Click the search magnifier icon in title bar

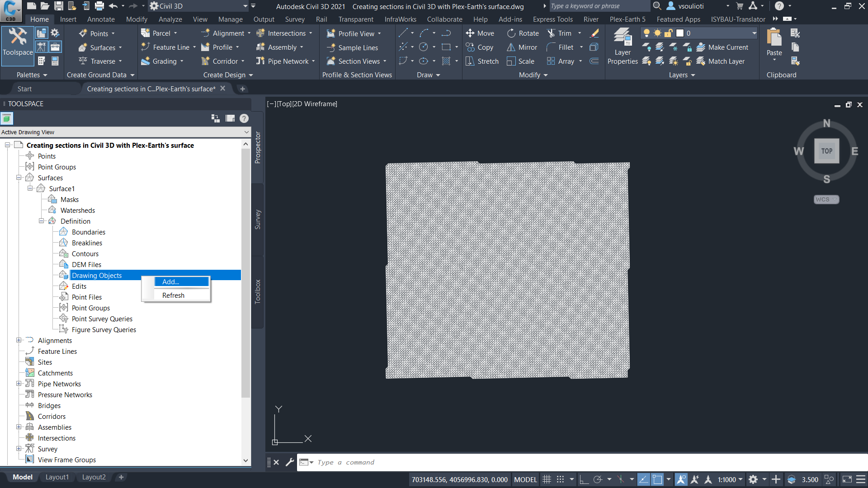(657, 6)
